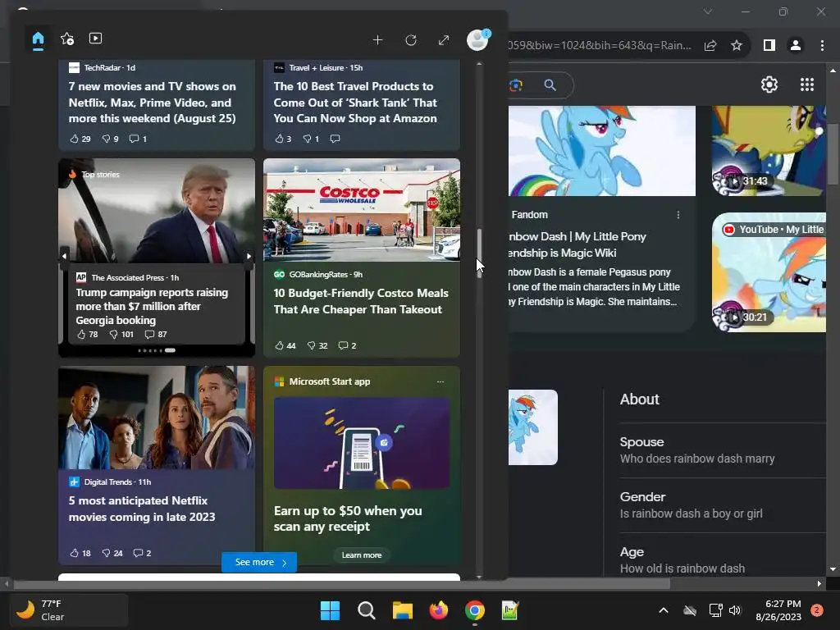Open the Chrome profile icon
840x630 pixels.
(796, 46)
